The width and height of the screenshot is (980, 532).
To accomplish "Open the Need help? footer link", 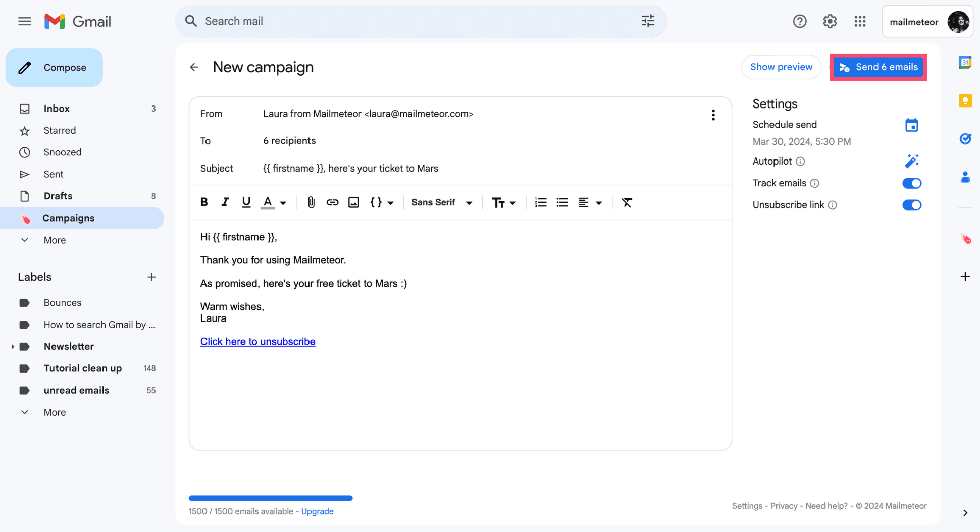I will (x=826, y=506).
